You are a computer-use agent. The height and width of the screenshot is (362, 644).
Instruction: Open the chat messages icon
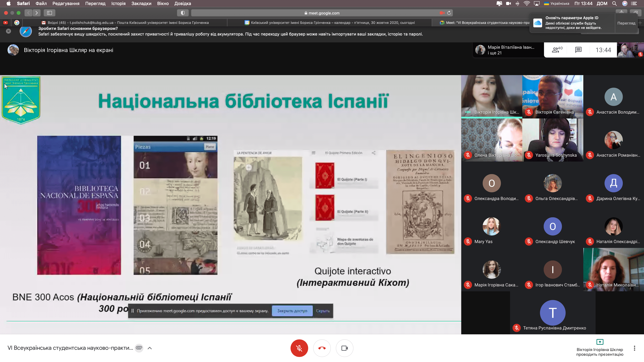578,50
